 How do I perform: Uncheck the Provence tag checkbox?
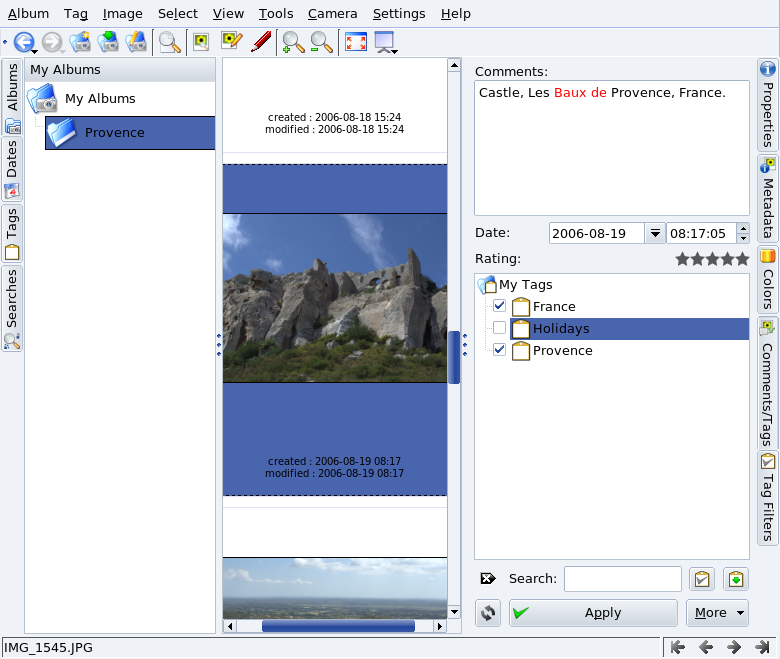tap(500, 350)
